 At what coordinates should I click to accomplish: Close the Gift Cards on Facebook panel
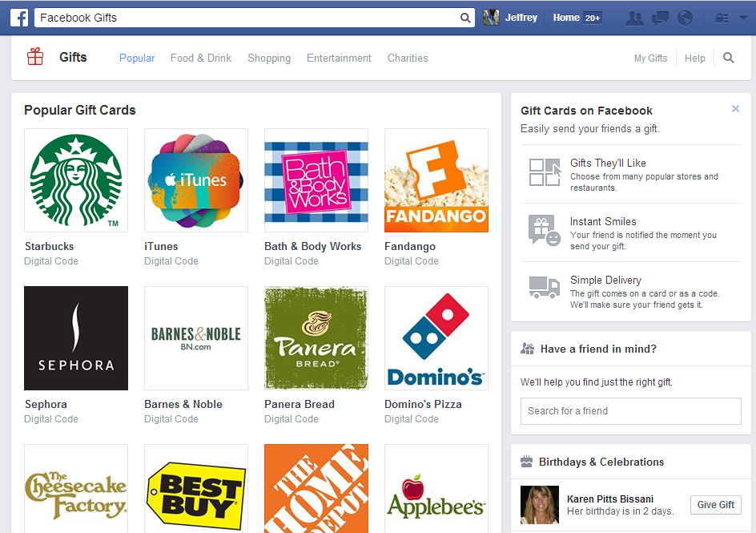tap(735, 108)
